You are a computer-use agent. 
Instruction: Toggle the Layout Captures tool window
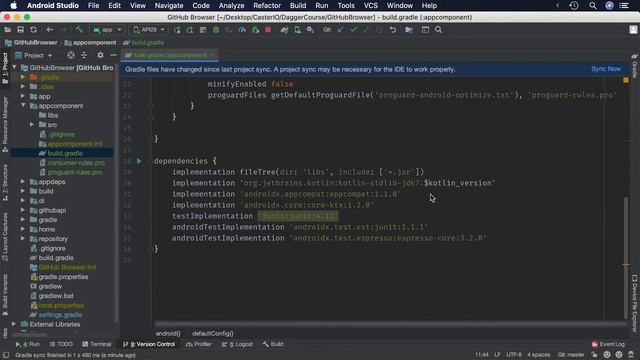pos(5,237)
